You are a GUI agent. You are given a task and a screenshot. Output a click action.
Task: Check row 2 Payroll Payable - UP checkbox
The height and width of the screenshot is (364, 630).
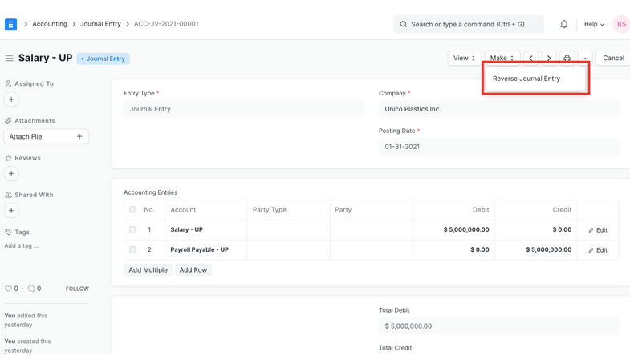point(132,249)
